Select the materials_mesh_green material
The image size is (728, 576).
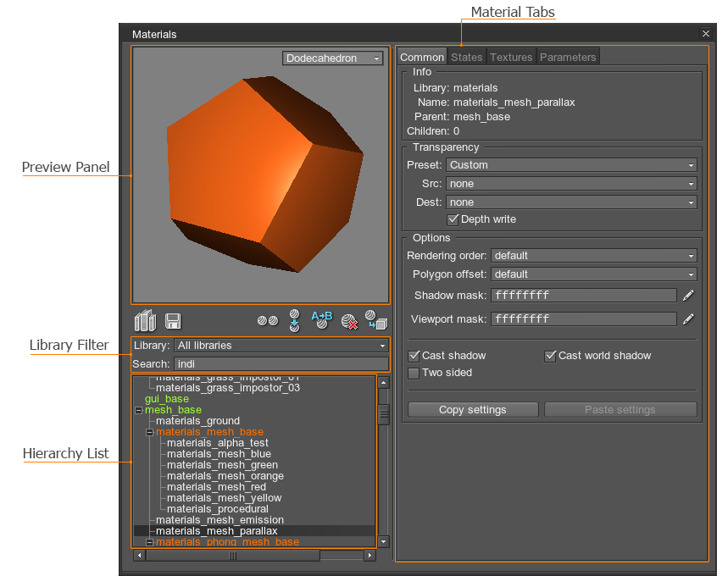coord(222,465)
